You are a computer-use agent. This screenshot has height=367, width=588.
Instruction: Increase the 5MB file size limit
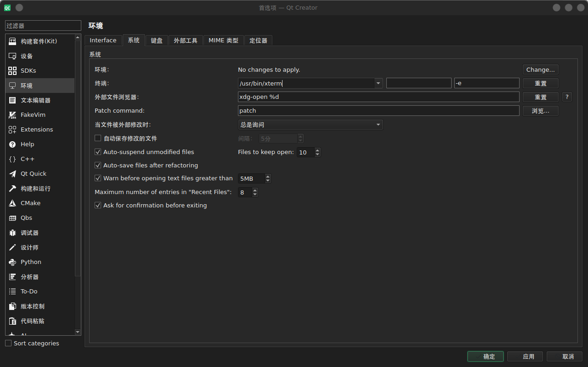268,176
